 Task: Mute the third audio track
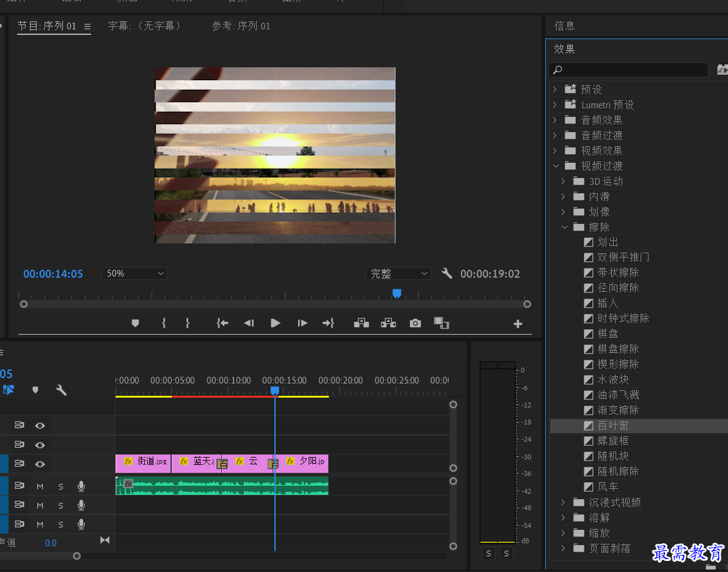click(40, 525)
